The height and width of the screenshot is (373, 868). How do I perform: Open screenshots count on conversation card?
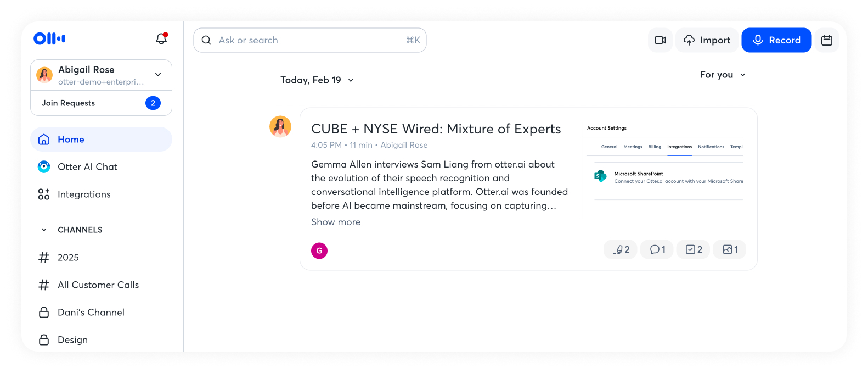pos(730,249)
